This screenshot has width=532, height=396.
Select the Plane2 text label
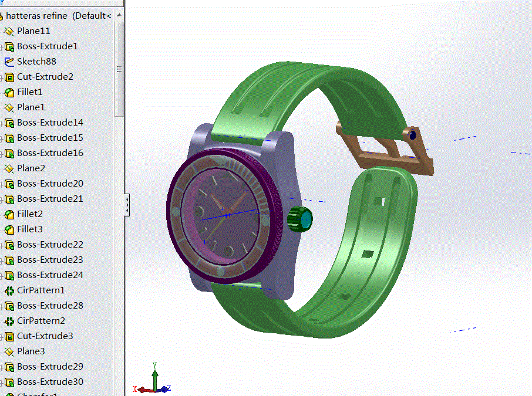point(31,168)
